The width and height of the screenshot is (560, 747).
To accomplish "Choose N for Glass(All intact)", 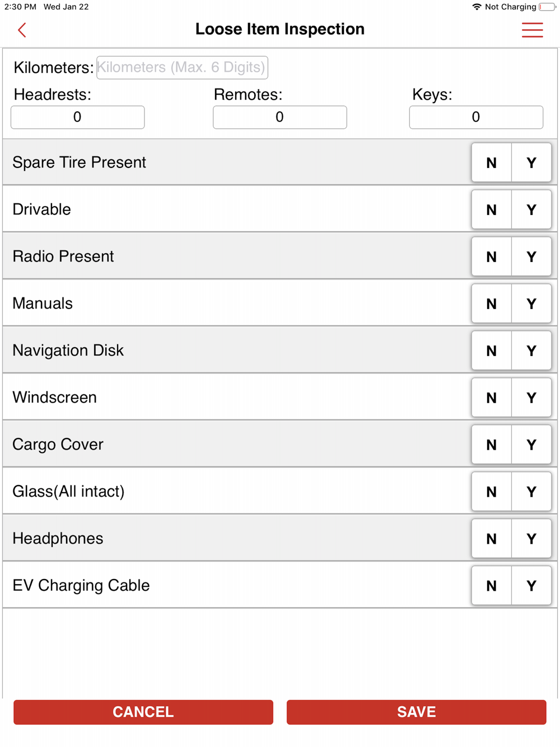I will [491, 492].
